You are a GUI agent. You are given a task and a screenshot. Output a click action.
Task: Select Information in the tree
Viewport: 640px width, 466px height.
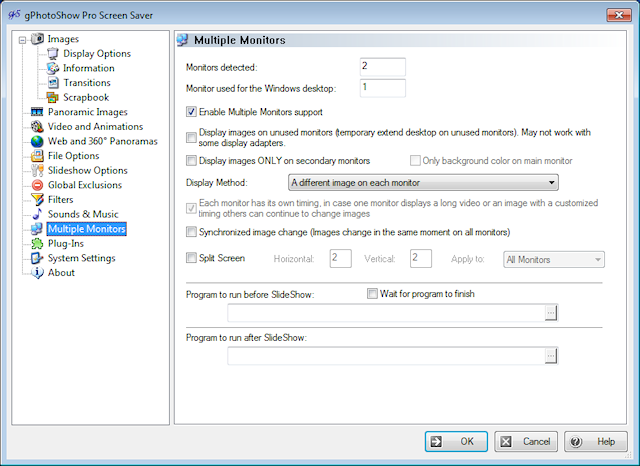(x=89, y=68)
